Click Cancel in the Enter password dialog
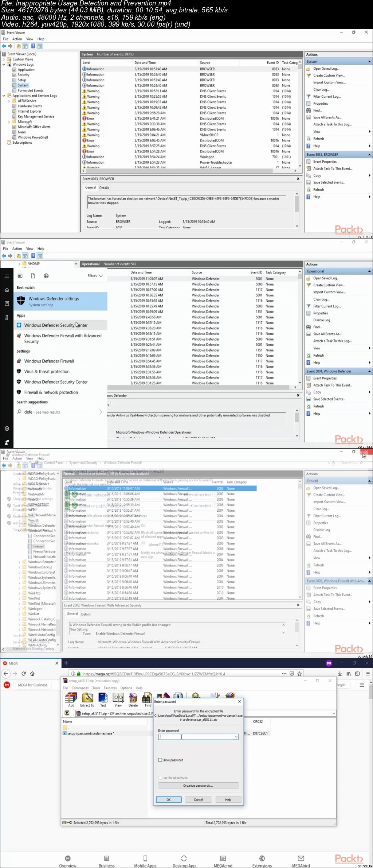 point(198,800)
